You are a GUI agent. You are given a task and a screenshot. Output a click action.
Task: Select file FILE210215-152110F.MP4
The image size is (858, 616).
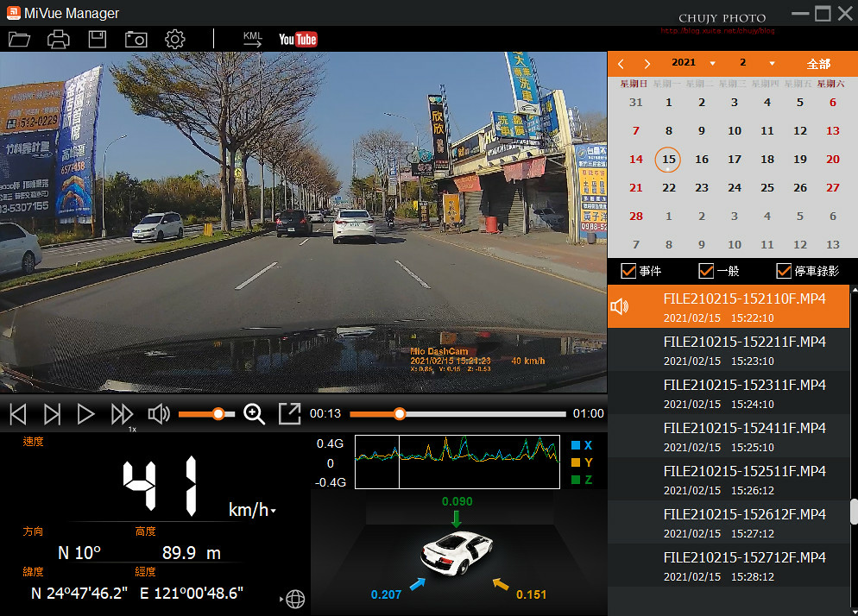pyautogui.click(x=729, y=306)
